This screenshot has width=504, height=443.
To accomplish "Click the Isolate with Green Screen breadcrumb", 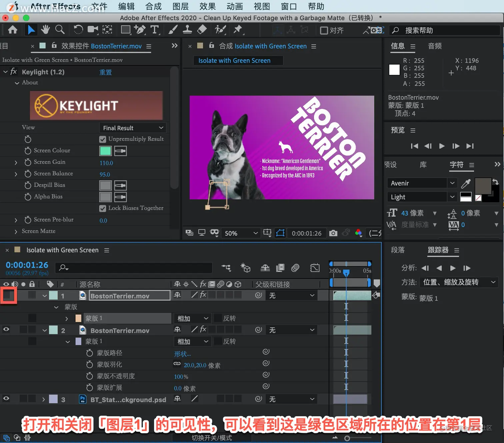I will coord(234,61).
